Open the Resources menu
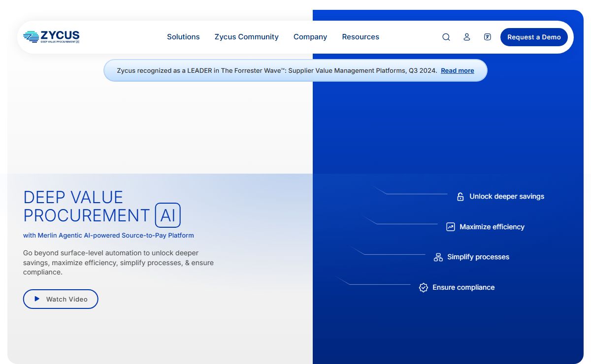 (361, 37)
